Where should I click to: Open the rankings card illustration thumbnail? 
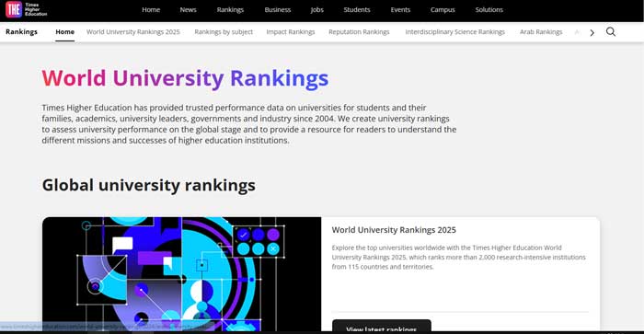click(181, 274)
